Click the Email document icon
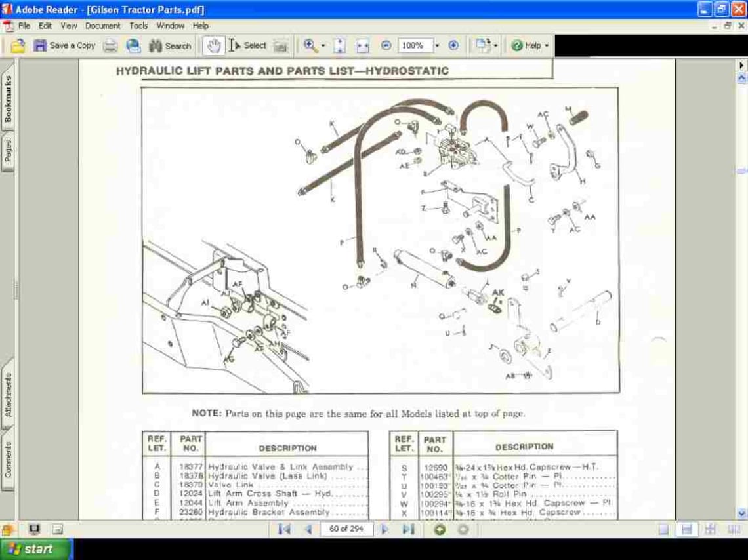 pos(134,46)
